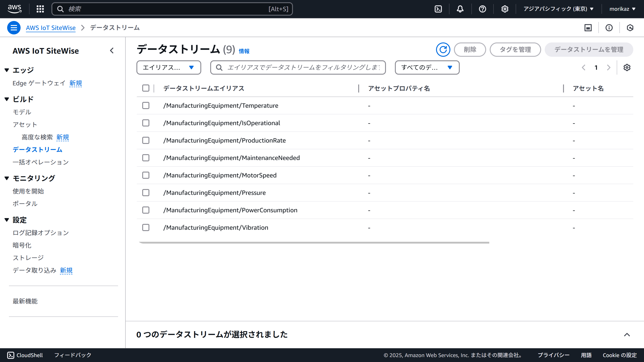Launch CloudShell from the top bar icon
Image resolution: width=644 pixels, height=362 pixels.
[438, 9]
